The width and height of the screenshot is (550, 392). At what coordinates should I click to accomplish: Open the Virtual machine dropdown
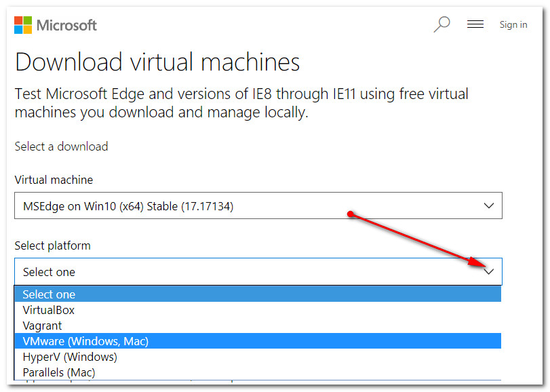pos(258,205)
